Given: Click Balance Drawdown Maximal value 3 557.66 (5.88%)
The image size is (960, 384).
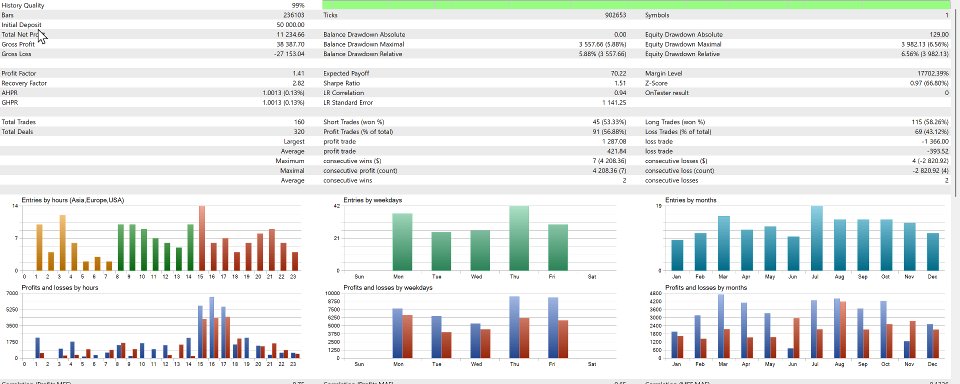Looking at the screenshot, I should [602, 44].
